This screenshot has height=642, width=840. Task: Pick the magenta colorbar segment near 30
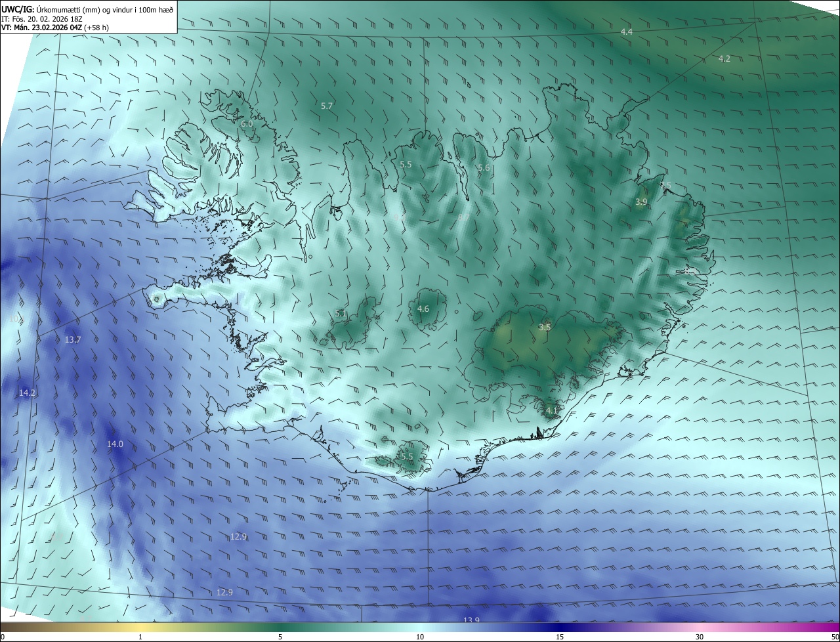pyautogui.click(x=700, y=628)
